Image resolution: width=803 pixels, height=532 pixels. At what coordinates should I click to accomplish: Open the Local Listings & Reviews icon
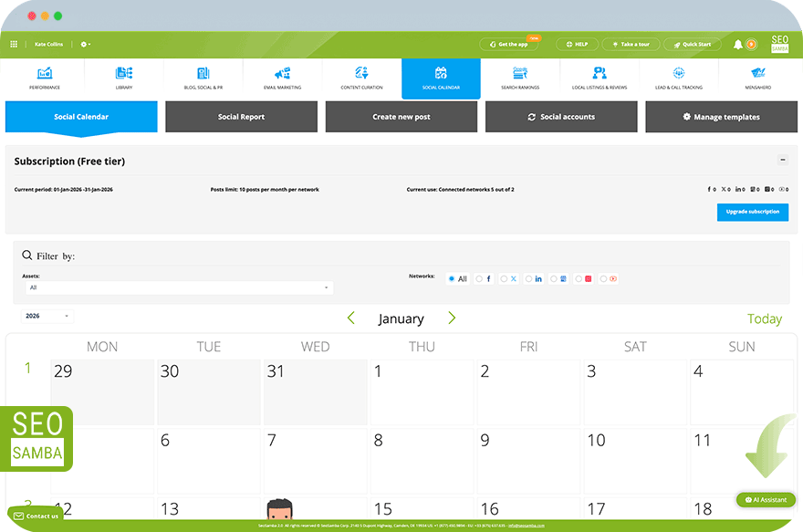[x=600, y=74]
